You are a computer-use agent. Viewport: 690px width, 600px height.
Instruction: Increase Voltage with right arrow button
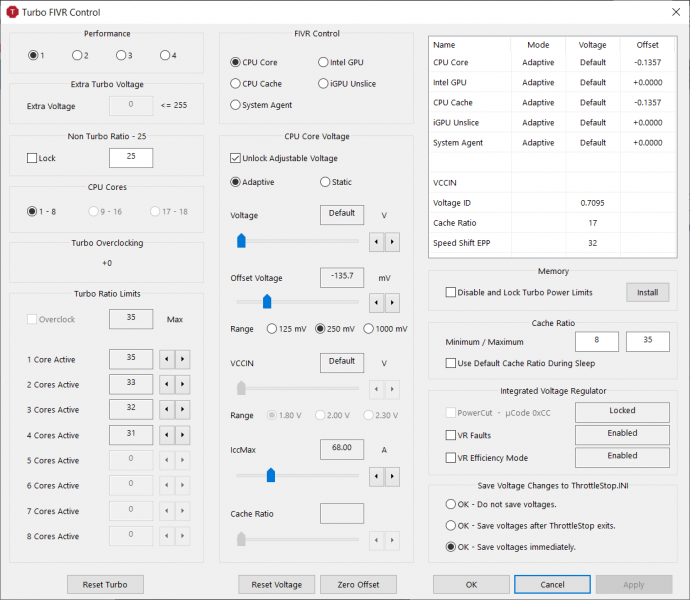click(x=392, y=241)
